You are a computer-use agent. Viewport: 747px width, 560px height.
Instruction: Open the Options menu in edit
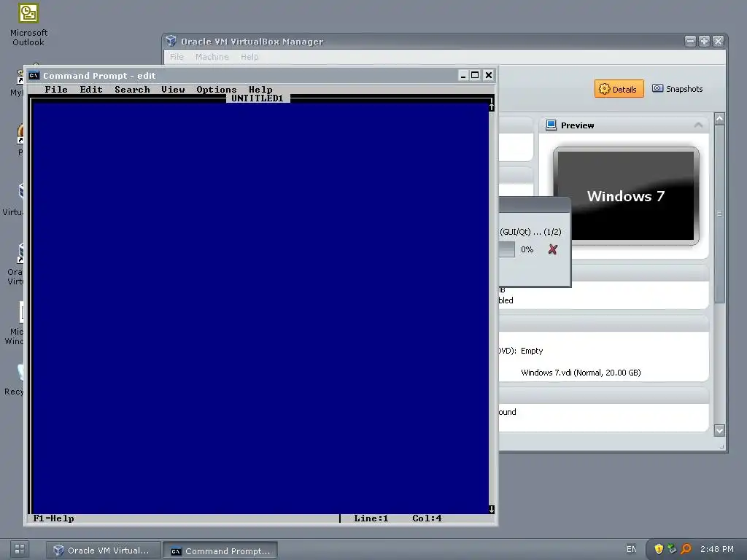[216, 90]
